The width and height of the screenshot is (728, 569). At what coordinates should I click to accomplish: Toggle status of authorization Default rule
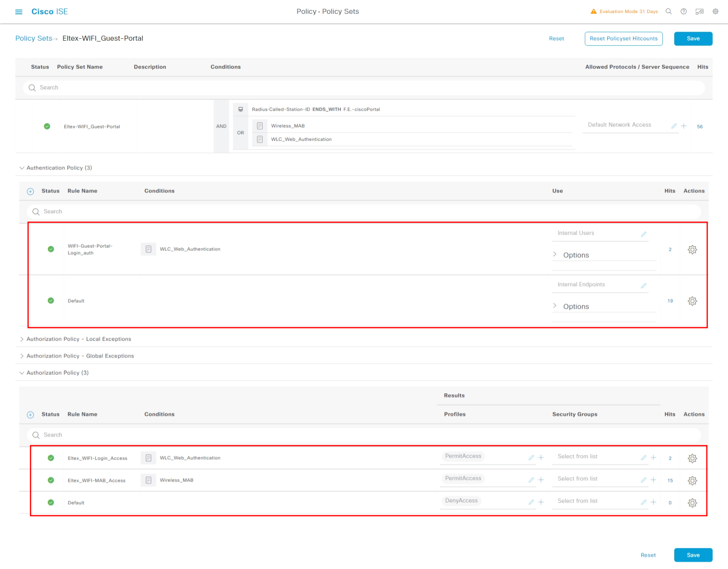pos(51,503)
